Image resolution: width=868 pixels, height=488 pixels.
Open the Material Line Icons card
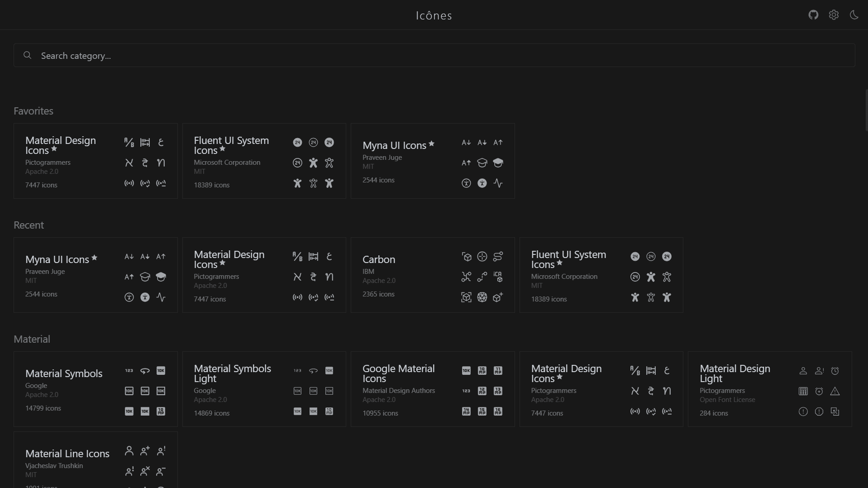(x=95, y=460)
